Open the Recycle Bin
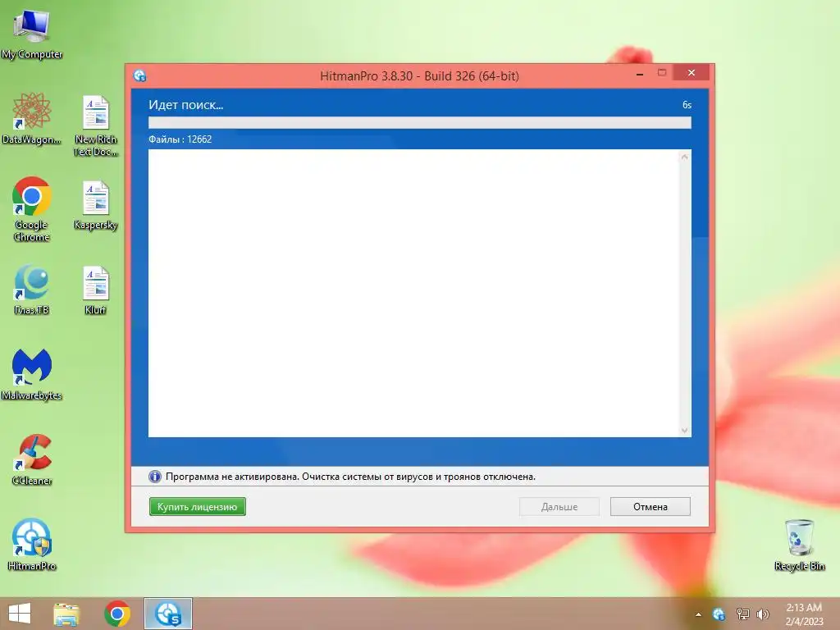Screen dimensions: 840x630 tap(799, 545)
